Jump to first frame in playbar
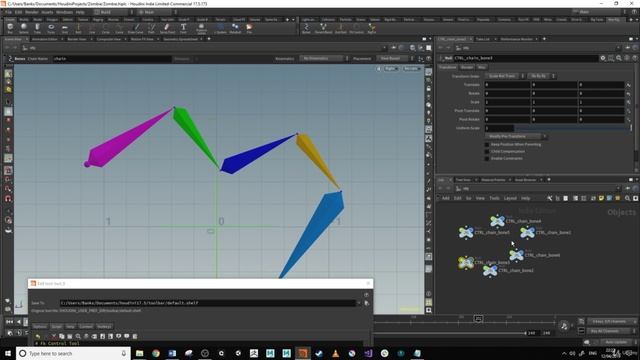 point(9,322)
